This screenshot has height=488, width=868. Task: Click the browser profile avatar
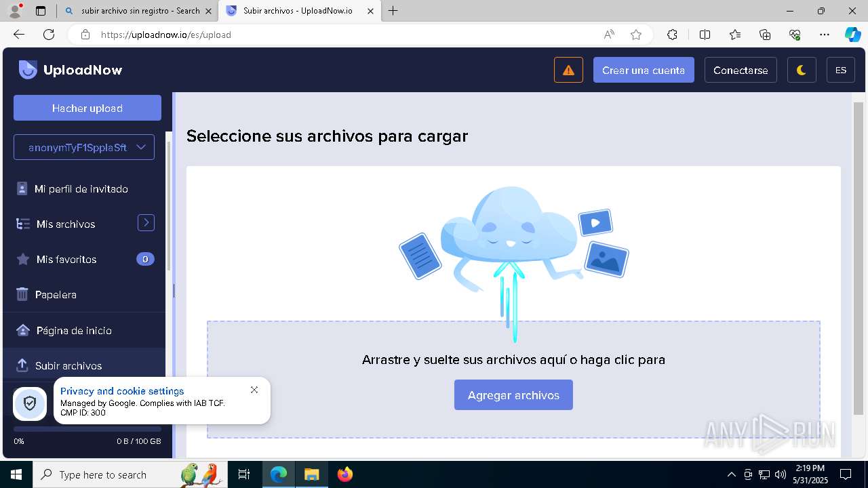(x=15, y=11)
